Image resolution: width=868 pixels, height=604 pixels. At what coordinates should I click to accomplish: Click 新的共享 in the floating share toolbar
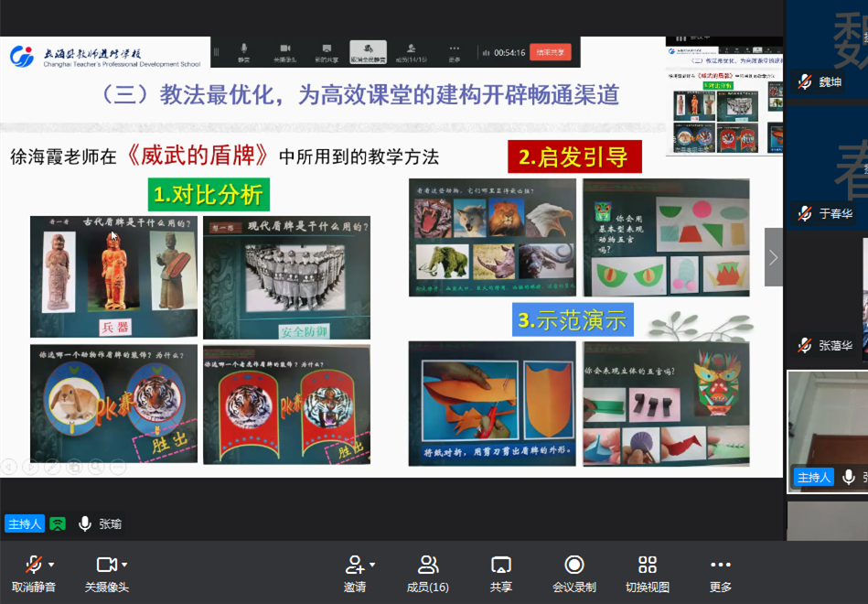pyautogui.click(x=327, y=53)
